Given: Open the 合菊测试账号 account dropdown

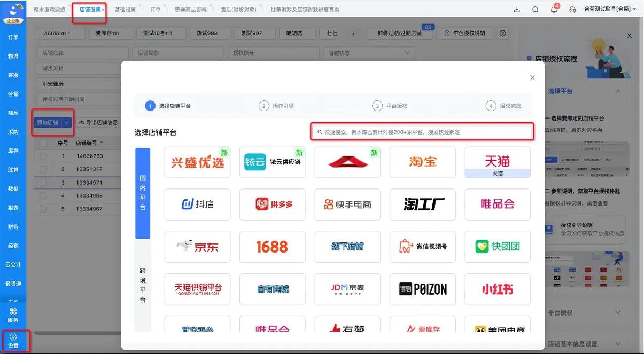Looking at the screenshot, I should (610, 10).
